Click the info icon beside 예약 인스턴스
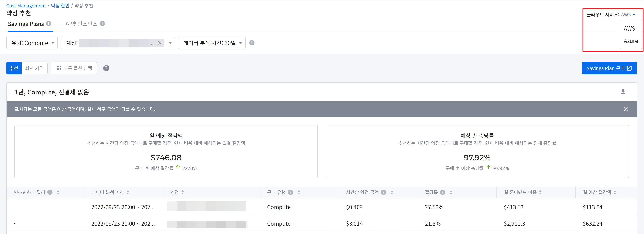 point(102,24)
